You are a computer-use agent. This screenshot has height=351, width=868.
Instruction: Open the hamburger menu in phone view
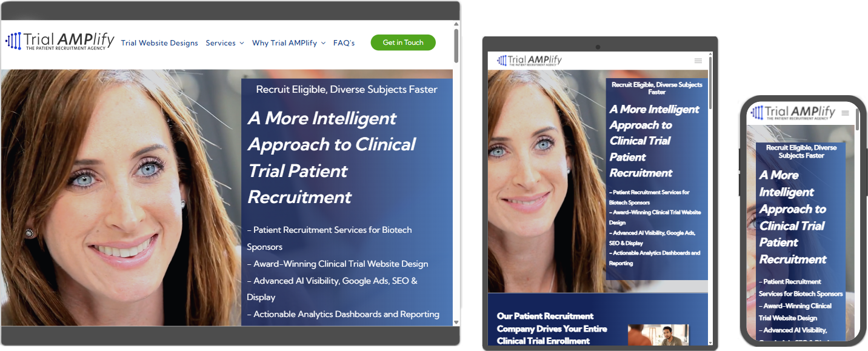point(846,113)
